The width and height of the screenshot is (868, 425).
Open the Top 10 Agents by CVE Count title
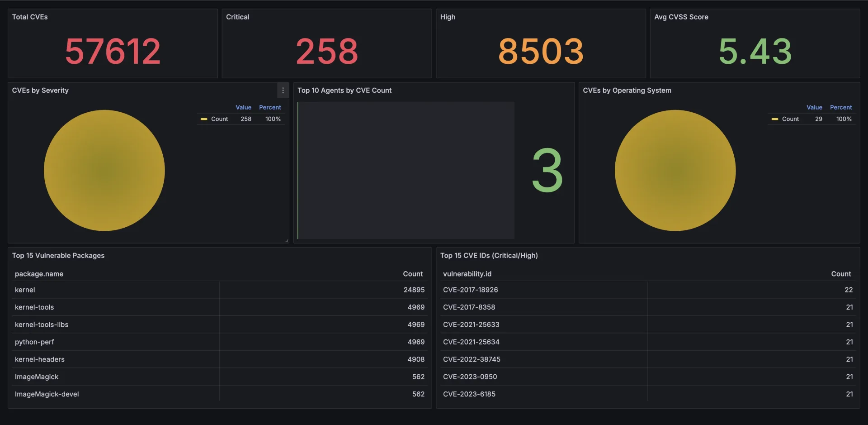pyautogui.click(x=344, y=90)
